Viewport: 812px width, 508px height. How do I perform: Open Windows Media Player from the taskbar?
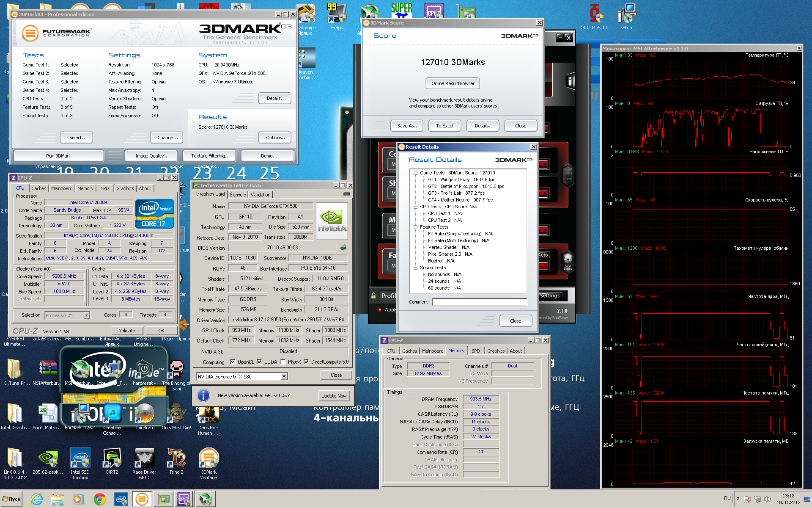pyautogui.click(x=78, y=499)
